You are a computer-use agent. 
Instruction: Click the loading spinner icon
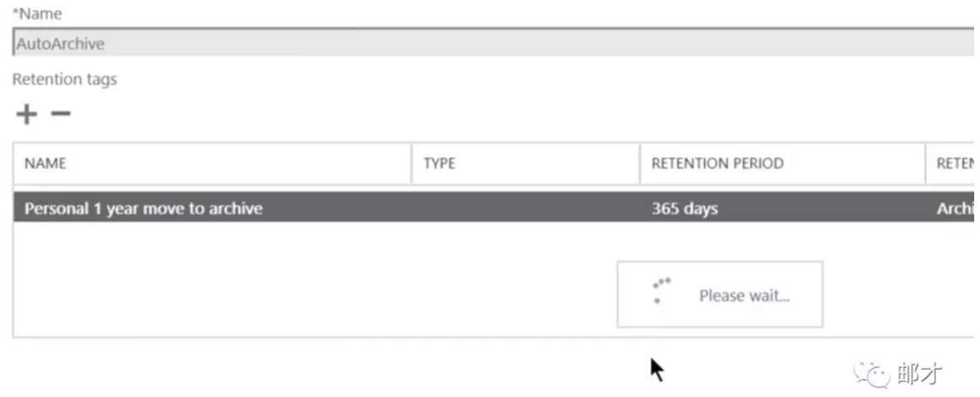tap(662, 290)
